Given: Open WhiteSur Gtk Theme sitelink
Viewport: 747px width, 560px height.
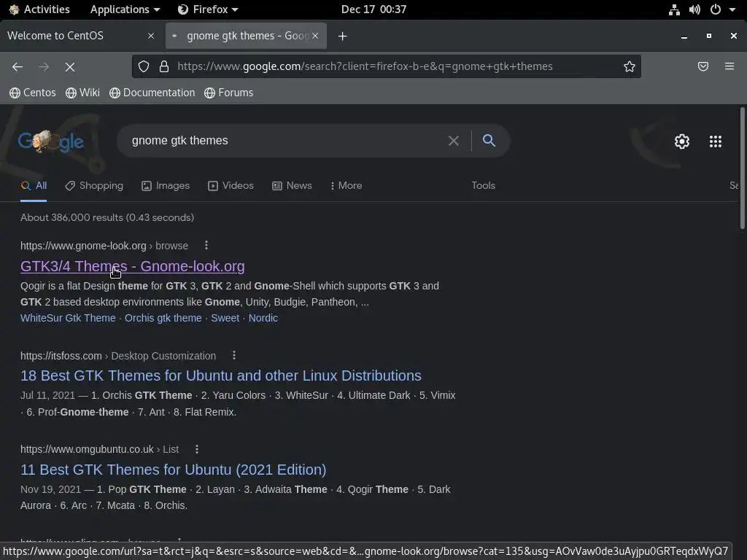Looking at the screenshot, I should (x=68, y=318).
